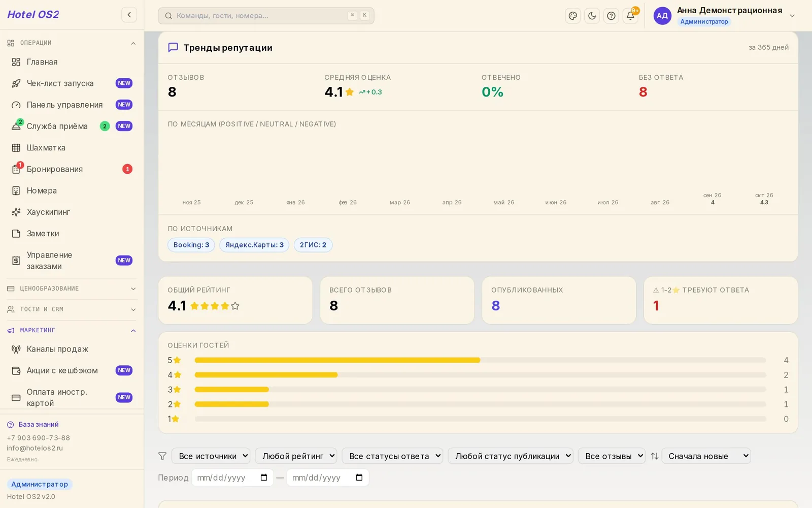This screenshot has height=508, width=812.
Task: Collapse the Операции sidebar section
Action: (x=72, y=43)
